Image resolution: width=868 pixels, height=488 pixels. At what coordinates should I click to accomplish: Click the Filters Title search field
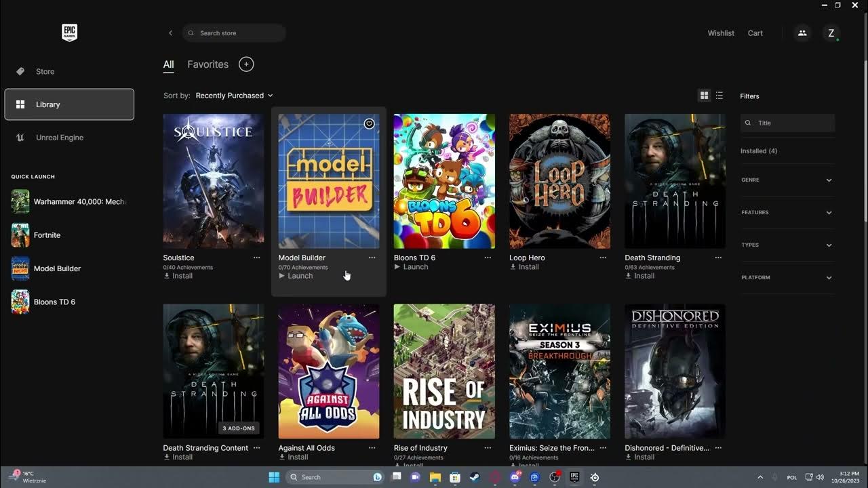pyautogui.click(x=787, y=123)
